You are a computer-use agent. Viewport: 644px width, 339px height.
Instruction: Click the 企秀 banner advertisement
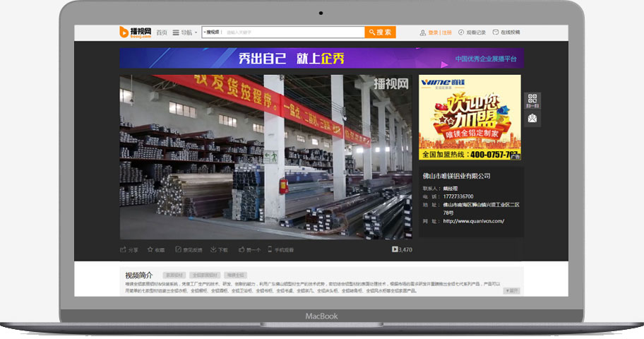click(321, 59)
